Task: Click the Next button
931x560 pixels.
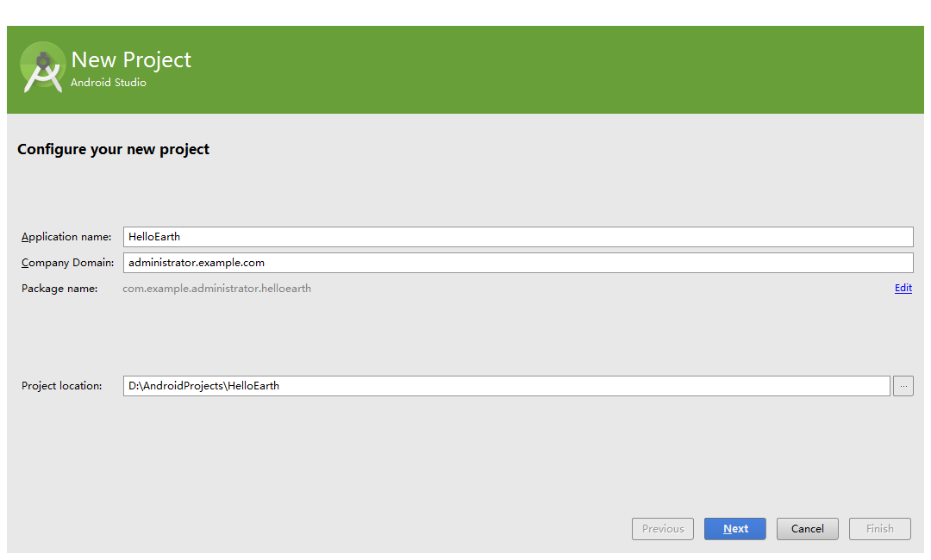Action: click(x=735, y=529)
